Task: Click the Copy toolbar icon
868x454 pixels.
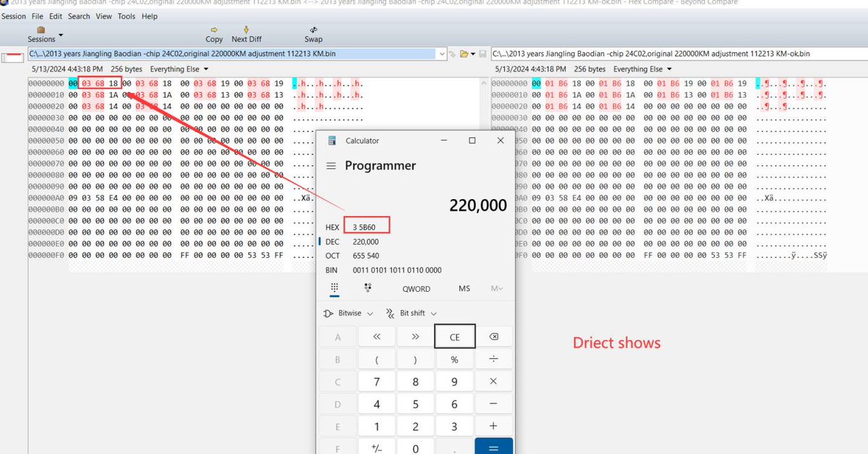Action: click(214, 34)
